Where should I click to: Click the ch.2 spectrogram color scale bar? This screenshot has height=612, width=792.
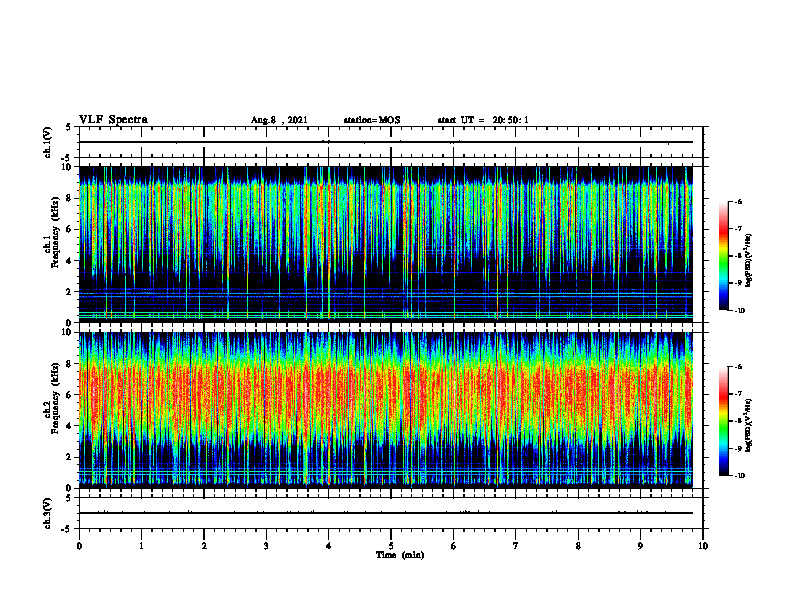(x=723, y=421)
